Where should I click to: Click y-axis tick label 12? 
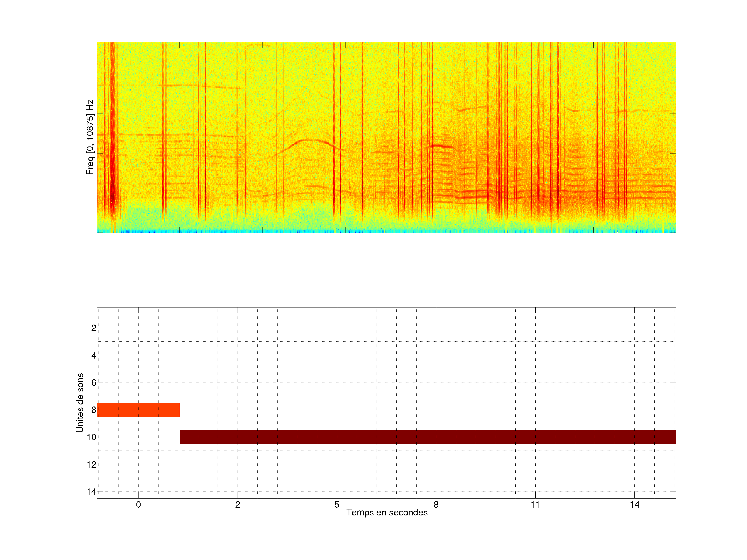click(92, 465)
